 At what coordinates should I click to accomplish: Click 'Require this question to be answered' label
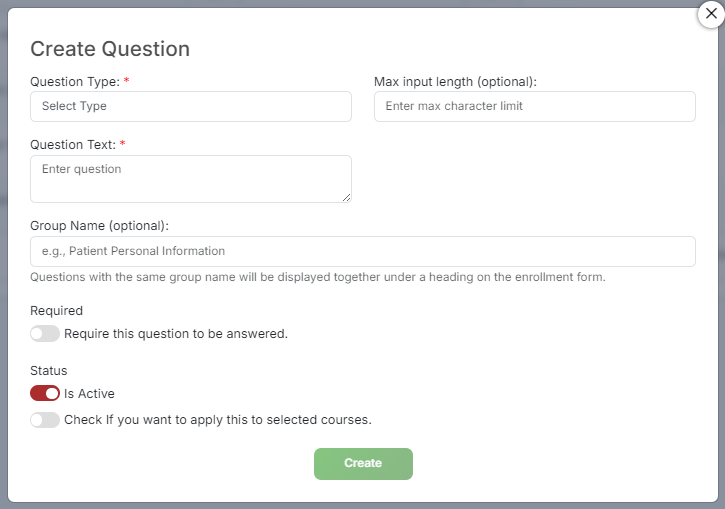tap(176, 334)
